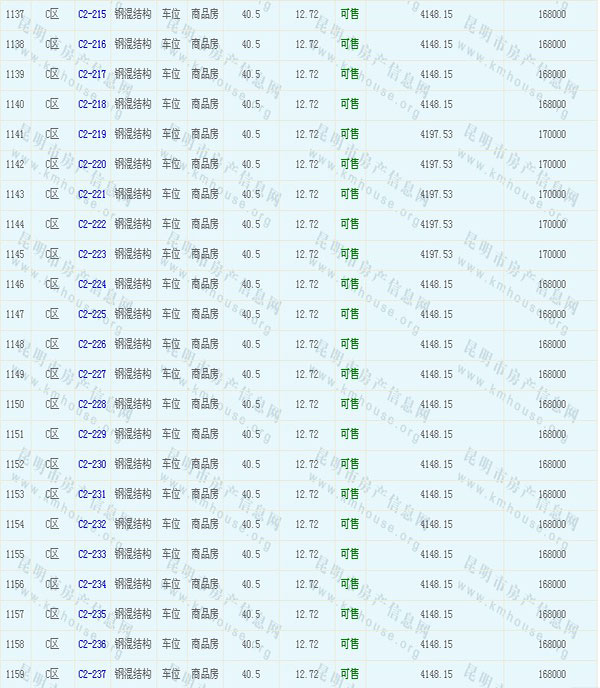Click the 可售 status in row 1141
Viewport: 600px width, 688px height.
[350, 134]
